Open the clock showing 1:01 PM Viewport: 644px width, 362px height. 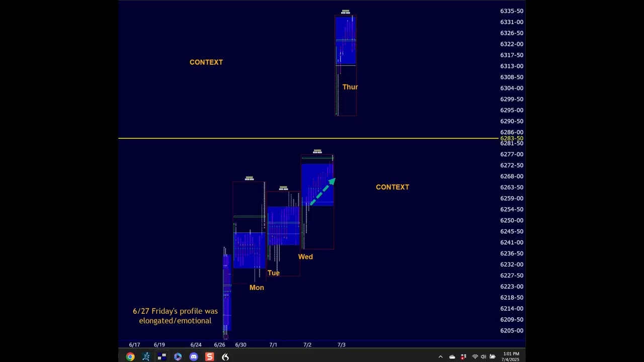pyautogui.click(x=511, y=357)
